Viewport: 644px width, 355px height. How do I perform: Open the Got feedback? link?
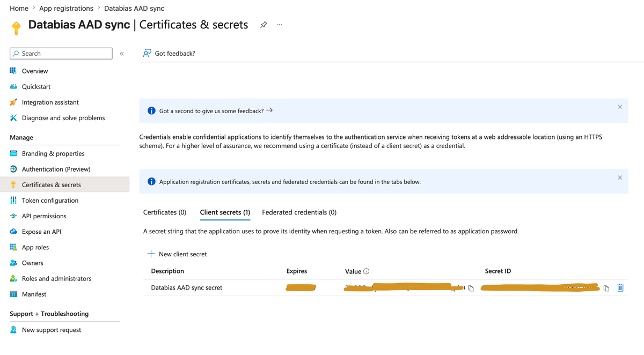(169, 53)
